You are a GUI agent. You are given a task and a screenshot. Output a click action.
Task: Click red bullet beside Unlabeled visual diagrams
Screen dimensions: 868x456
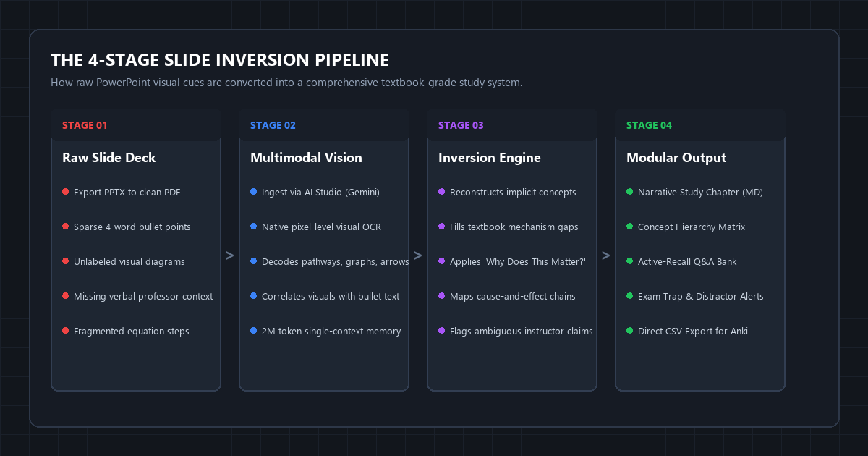click(65, 261)
